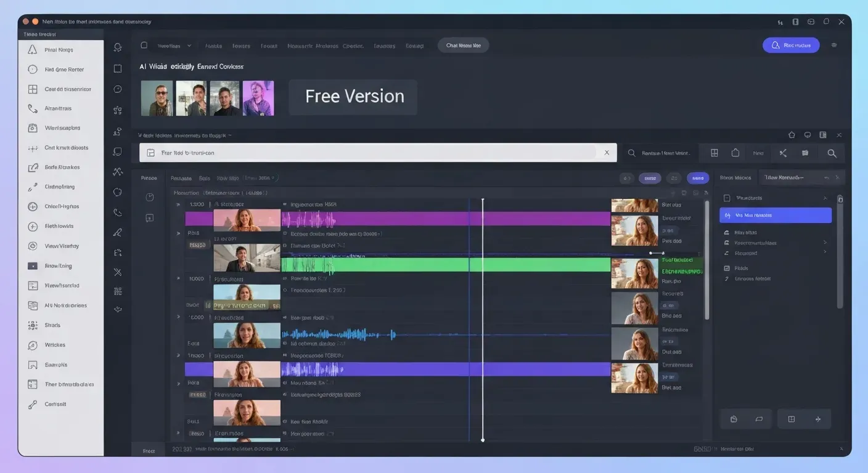Image resolution: width=868 pixels, height=473 pixels.
Task: Switch to the second tab above the timeline tracks
Action: pyautogui.click(x=205, y=178)
